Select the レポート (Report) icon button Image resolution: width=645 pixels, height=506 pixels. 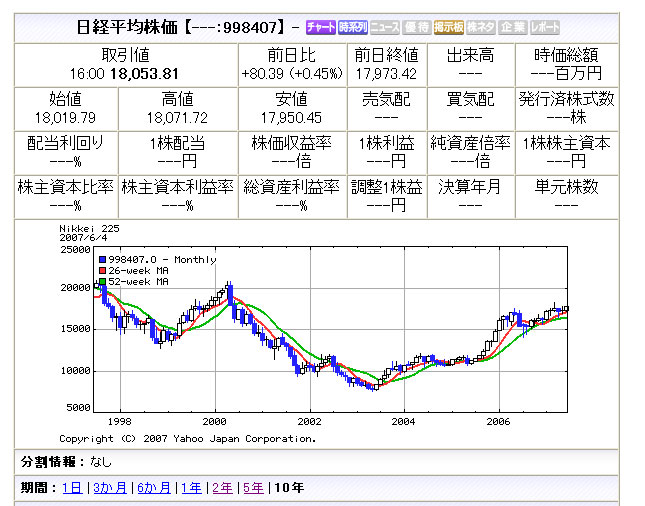tap(544, 27)
